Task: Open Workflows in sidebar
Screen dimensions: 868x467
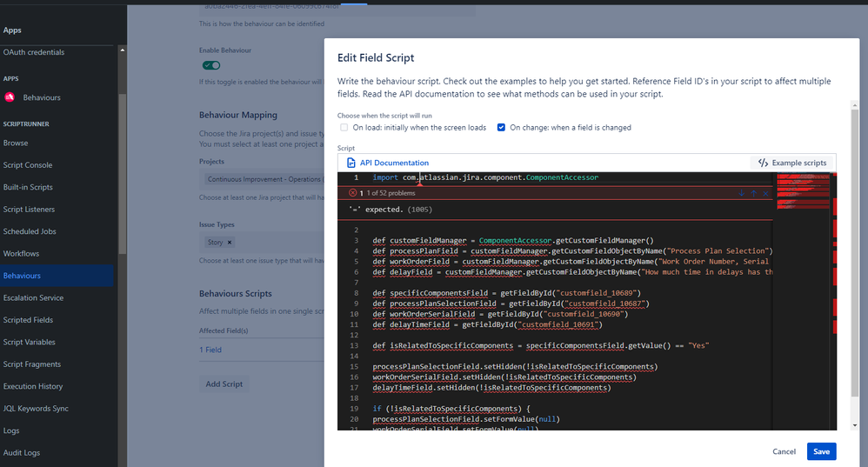Action: pyautogui.click(x=21, y=253)
